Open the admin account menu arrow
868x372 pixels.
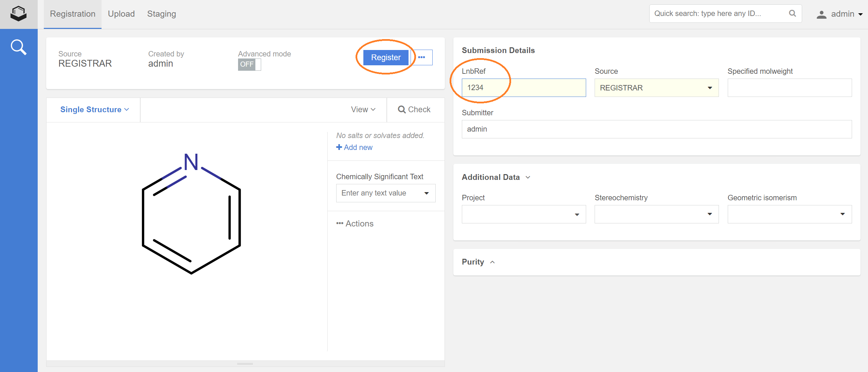click(x=860, y=14)
